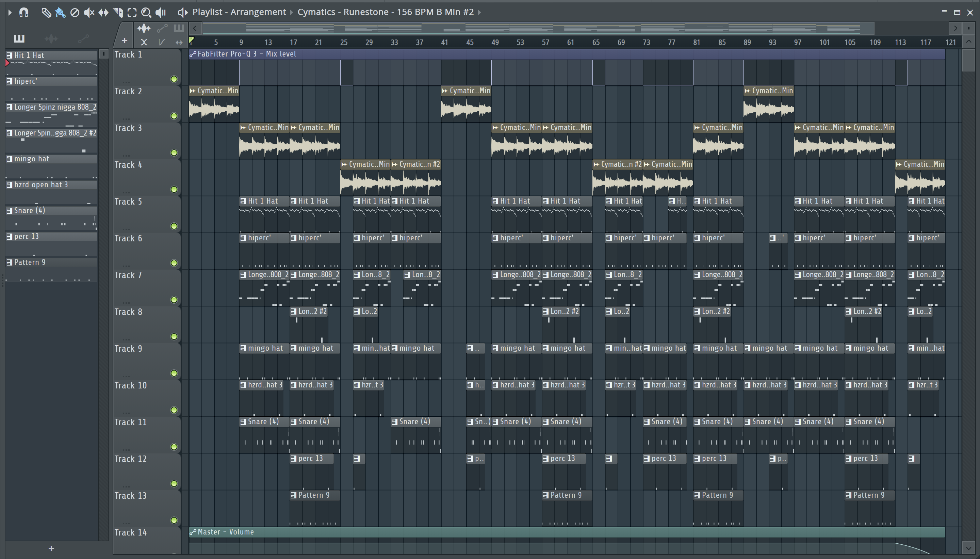The image size is (980, 559).
Task: Mute Track 2 with green switch
Action: coord(174,116)
